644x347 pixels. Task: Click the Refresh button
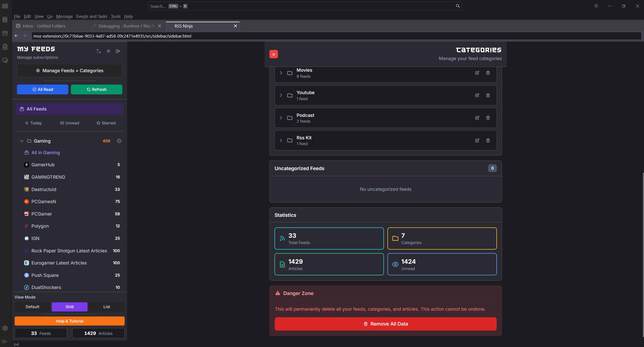tap(97, 89)
